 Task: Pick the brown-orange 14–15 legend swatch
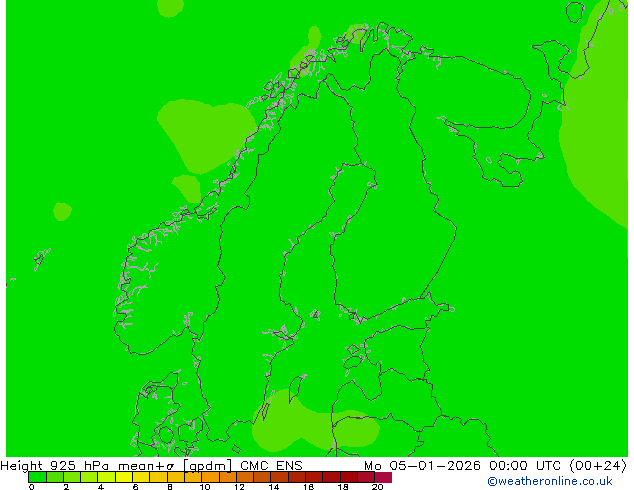tap(280, 477)
